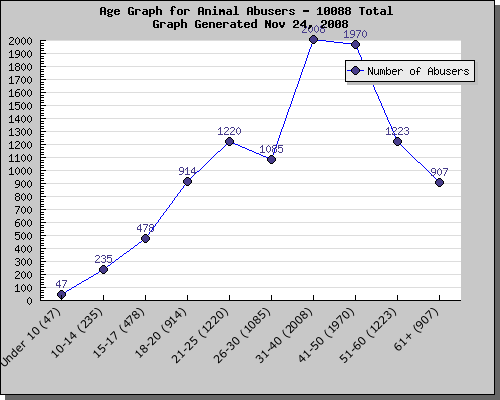
Task: Click the y-axis value 1700
Action: (20, 80)
